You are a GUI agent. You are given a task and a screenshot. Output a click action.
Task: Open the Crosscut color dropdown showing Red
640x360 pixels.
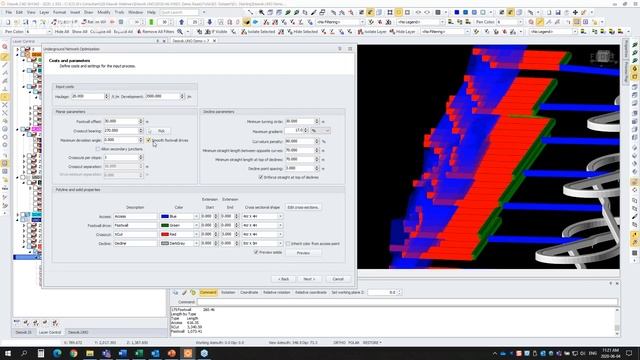(196, 234)
